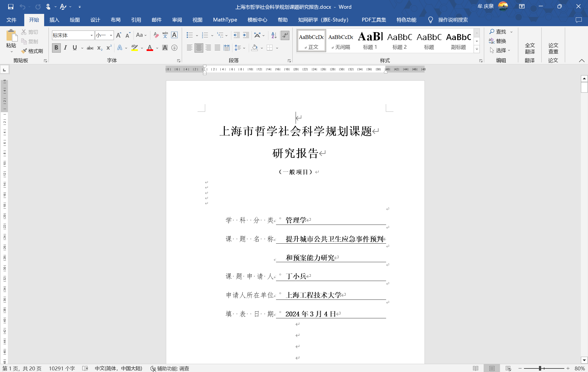Insert enclosed character icon
This screenshot has height=372, width=588.
[174, 48]
